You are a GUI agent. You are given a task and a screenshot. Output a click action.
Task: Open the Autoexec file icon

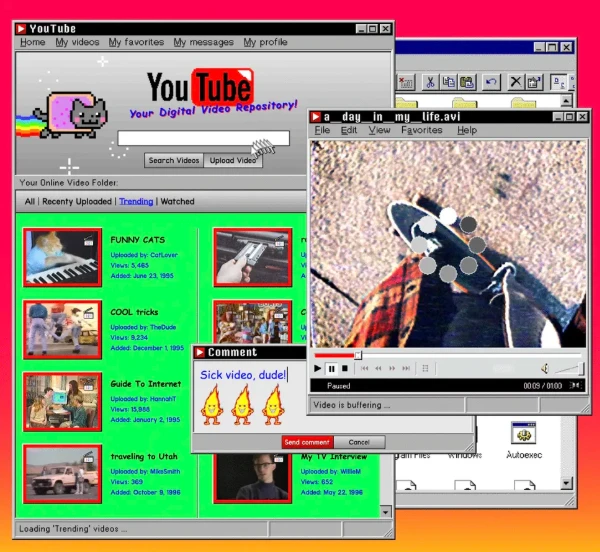pos(524,440)
